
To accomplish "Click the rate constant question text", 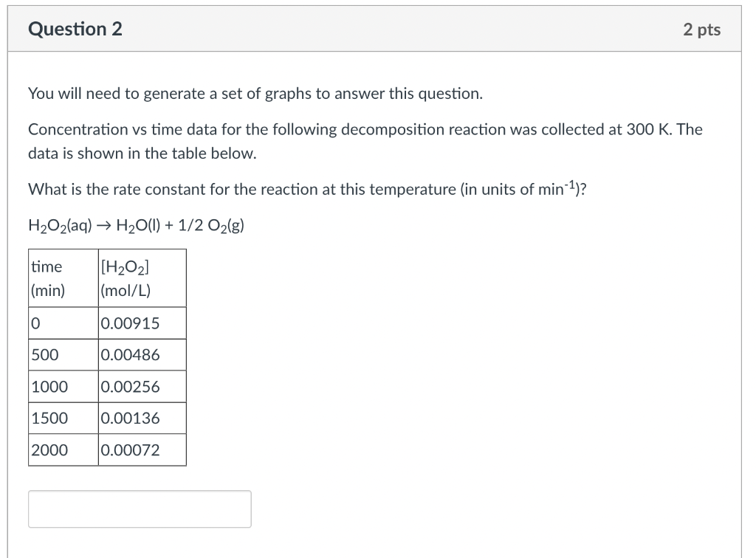I will [x=307, y=188].
